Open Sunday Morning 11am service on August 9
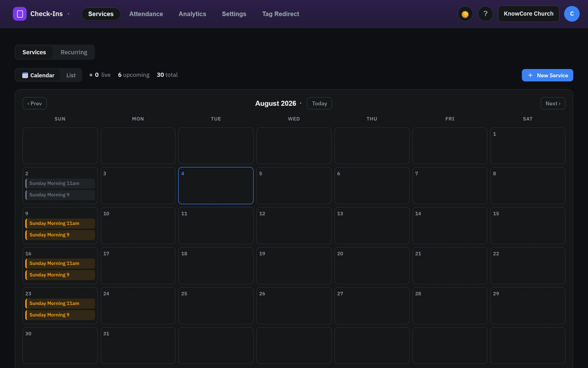 (60, 223)
